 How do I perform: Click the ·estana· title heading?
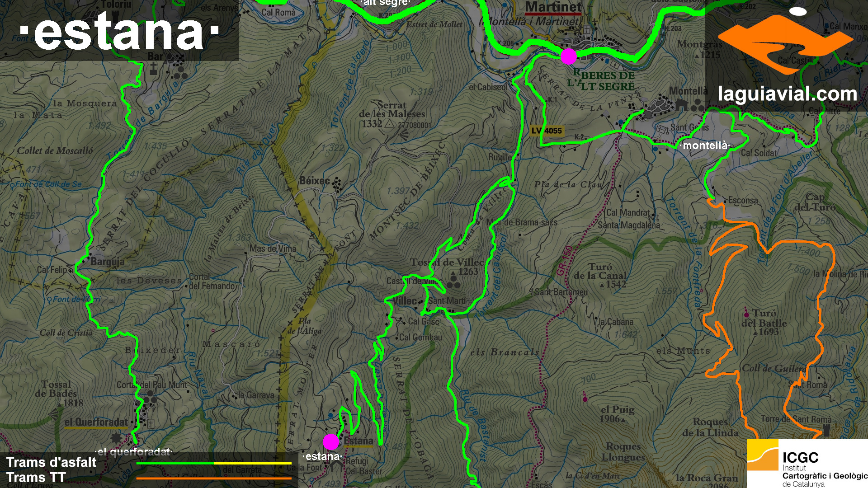click(x=120, y=31)
